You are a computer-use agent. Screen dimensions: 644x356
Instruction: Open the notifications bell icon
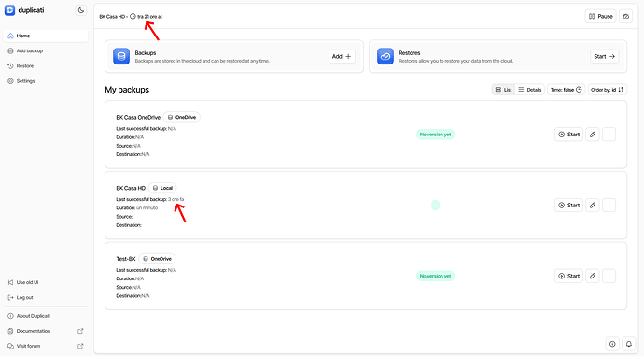point(629,344)
